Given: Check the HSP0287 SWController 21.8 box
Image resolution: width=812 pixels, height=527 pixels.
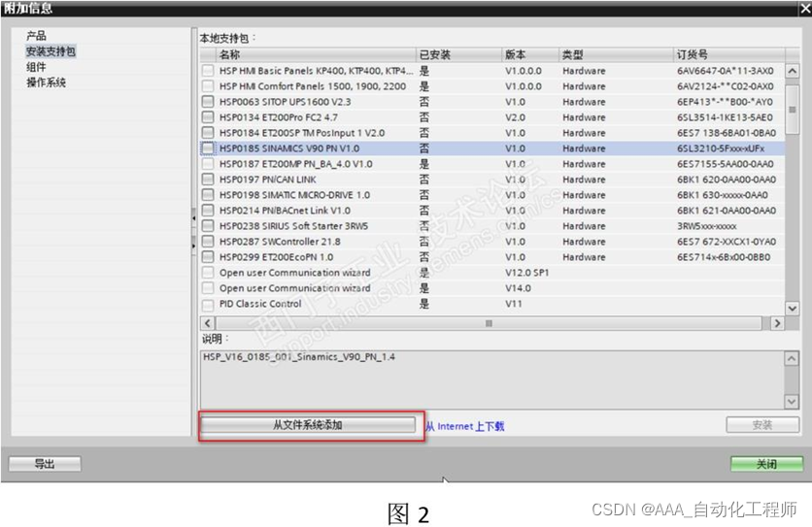Looking at the screenshot, I should click(208, 242).
